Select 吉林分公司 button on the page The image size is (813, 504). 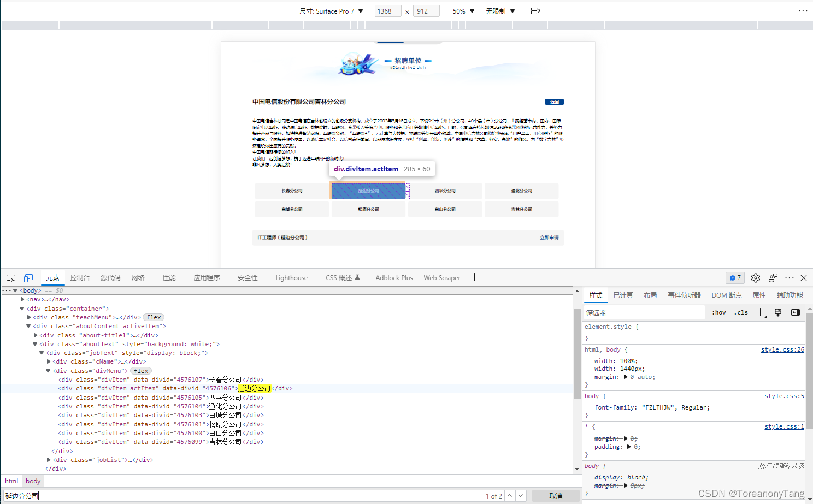[521, 210]
